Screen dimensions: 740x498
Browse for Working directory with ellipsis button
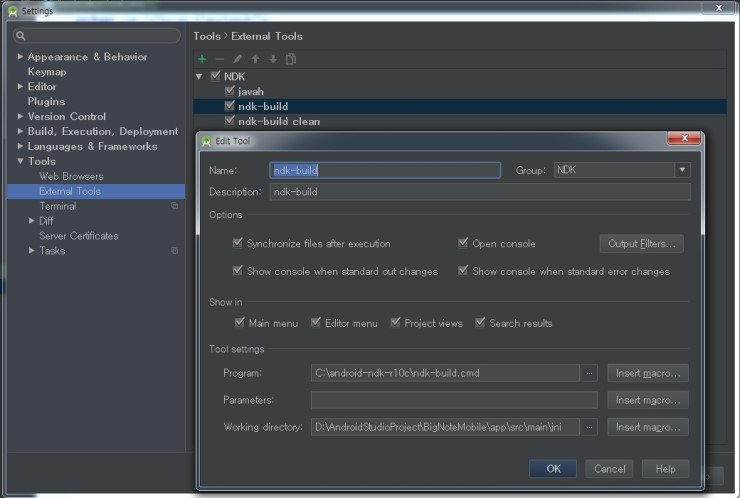589,427
